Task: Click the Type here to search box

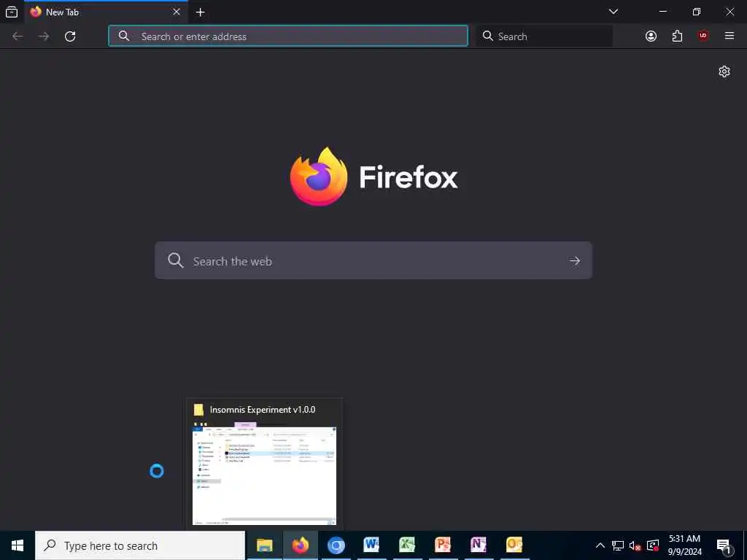Action: [140, 545]
